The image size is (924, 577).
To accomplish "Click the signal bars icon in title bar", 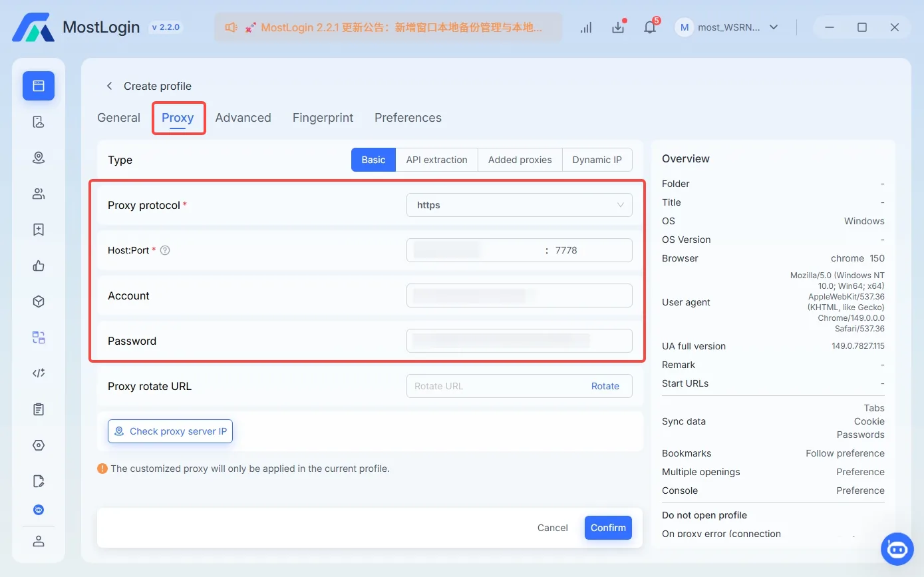I will pyautogui.click(x=586, y=28).
